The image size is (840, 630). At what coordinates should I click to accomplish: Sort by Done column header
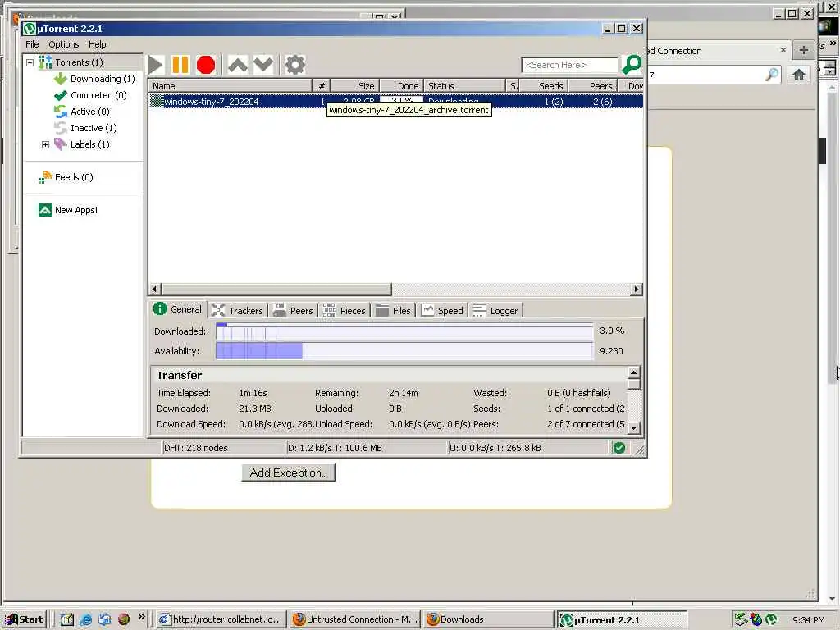pyautogui.click(x=402, y=85)
